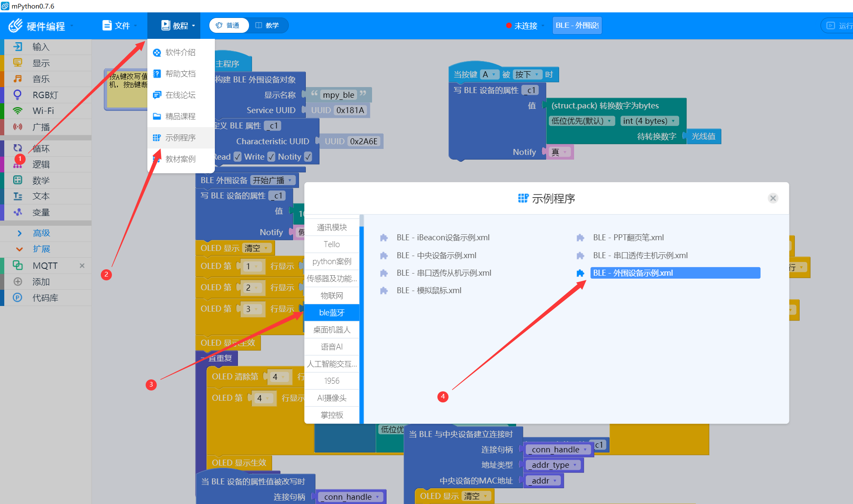Select the RGB灯 lightbulb icon
Screen dimensions: 853x504
(18, 95)
